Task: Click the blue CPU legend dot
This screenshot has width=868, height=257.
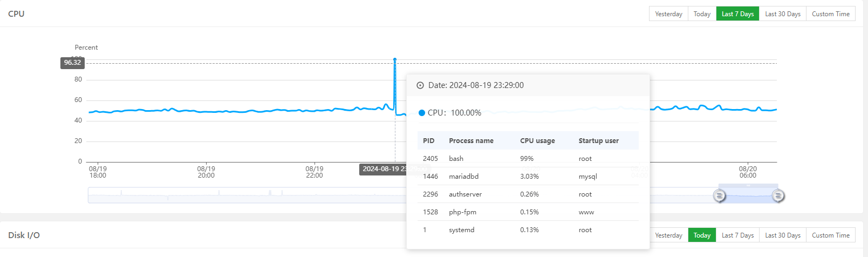Action: [x=422, y=113]
